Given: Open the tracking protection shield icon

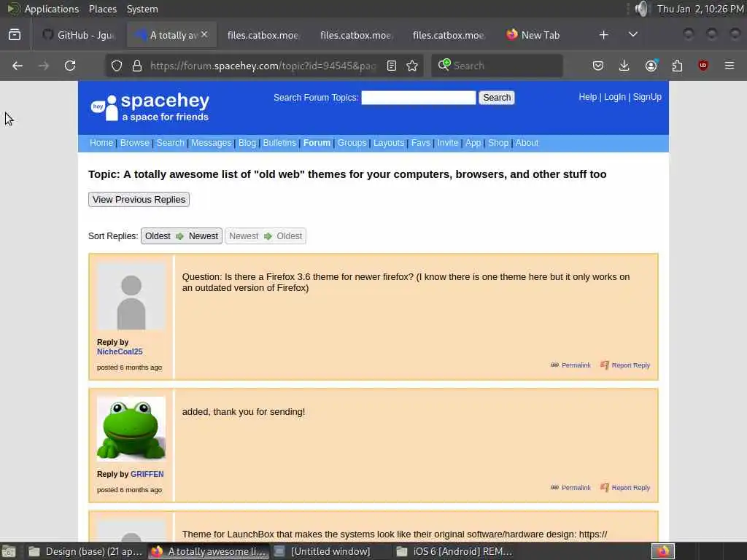Looking at the screenshot, I should (117, 66).
